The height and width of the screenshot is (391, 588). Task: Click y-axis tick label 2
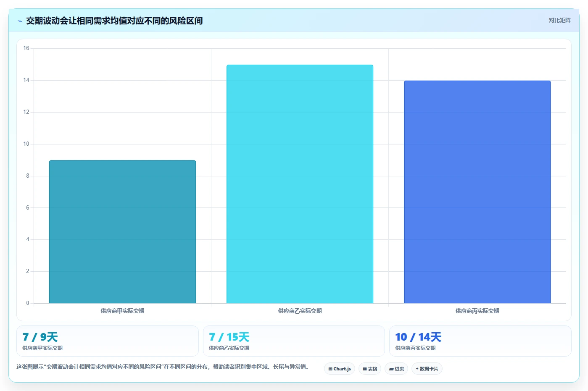[28, 271]
